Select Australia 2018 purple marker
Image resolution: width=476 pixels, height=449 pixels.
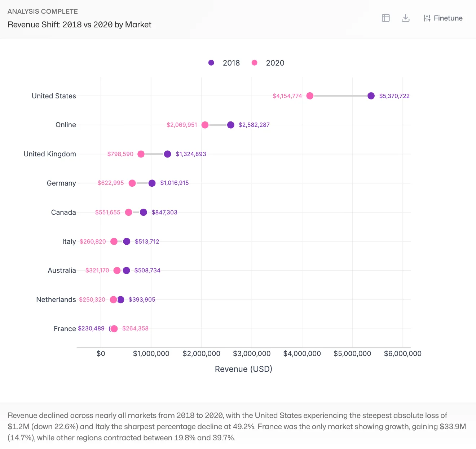tap(127, 271)
